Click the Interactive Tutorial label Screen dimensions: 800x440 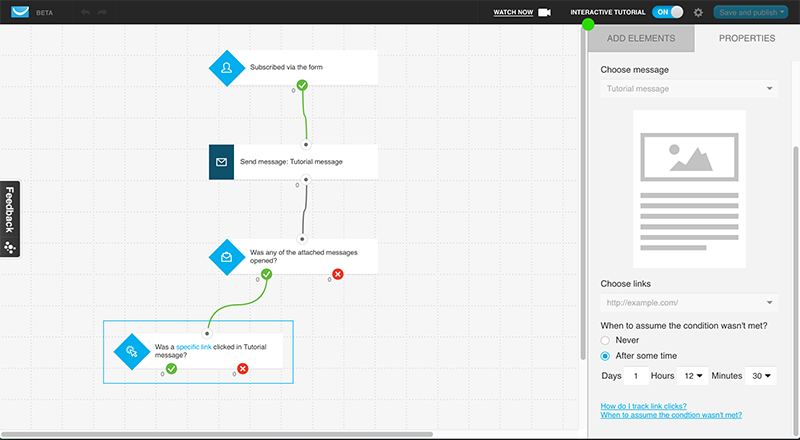tap(608, 12)
